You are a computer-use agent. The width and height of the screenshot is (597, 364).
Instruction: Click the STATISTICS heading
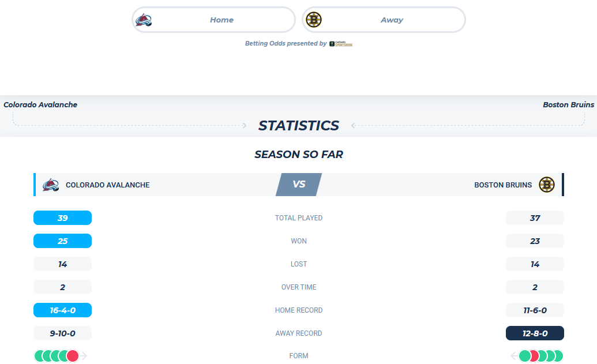pos(299,125)
